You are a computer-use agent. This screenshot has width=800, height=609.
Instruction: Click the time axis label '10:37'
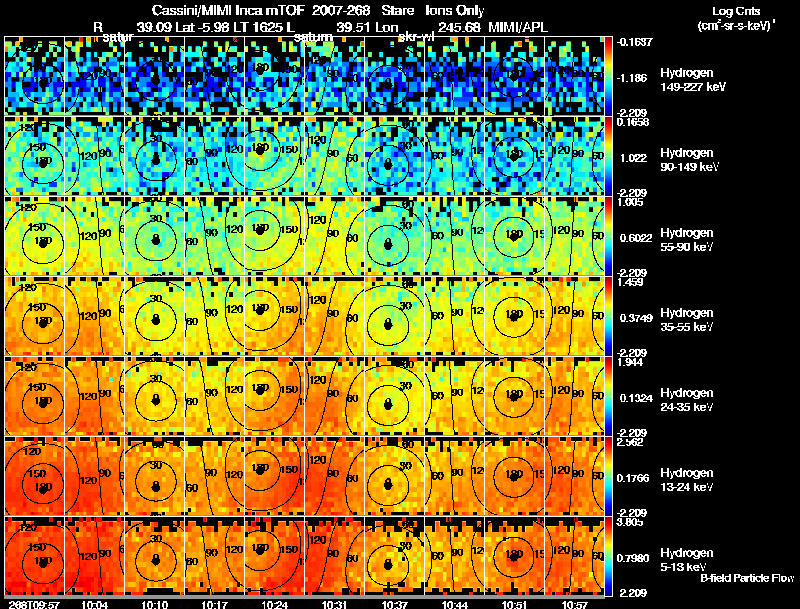point(394,604)
